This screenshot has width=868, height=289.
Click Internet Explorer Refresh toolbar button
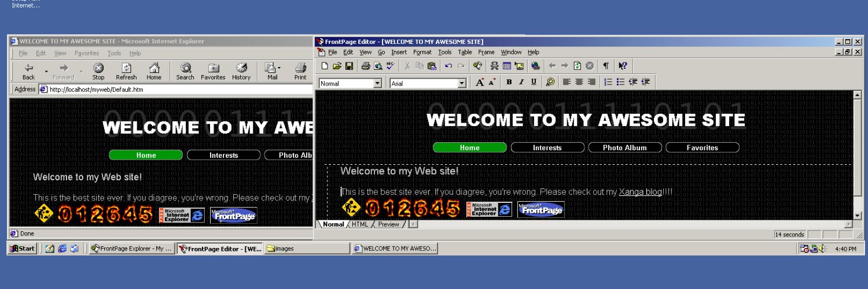pyautogui.click(x=126, y=72)
